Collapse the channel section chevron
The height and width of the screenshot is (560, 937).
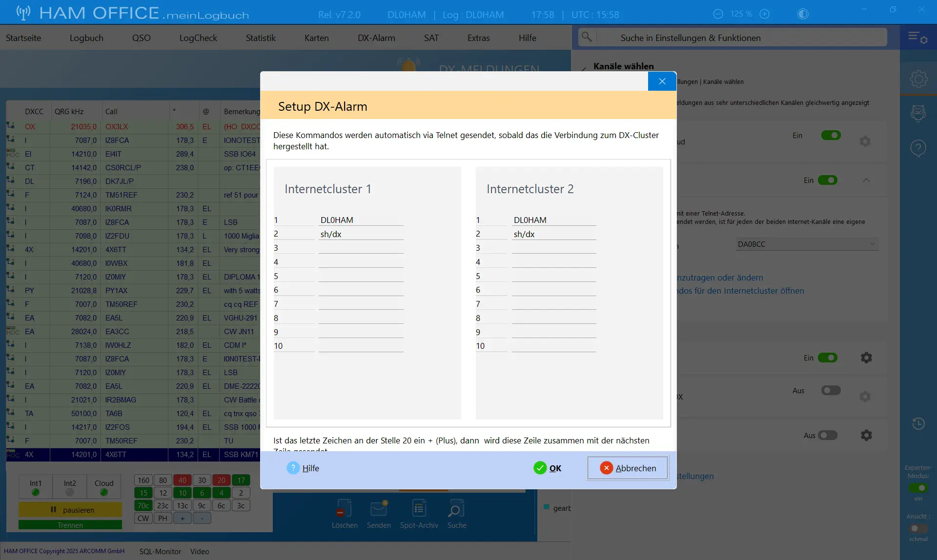coord(866,180)
